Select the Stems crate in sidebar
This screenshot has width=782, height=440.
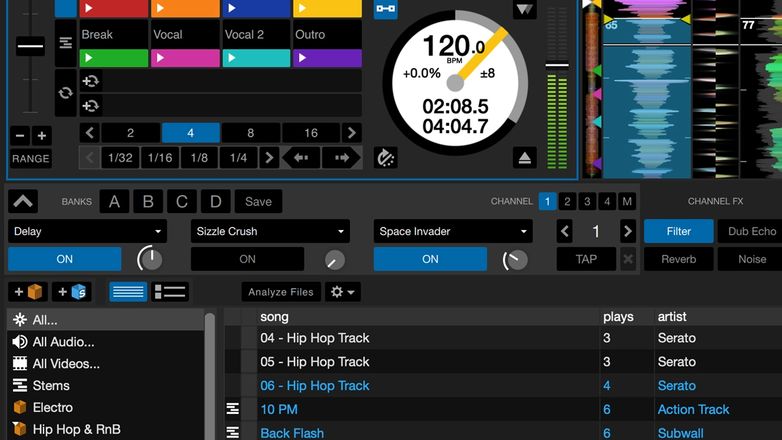pos(105,386)
